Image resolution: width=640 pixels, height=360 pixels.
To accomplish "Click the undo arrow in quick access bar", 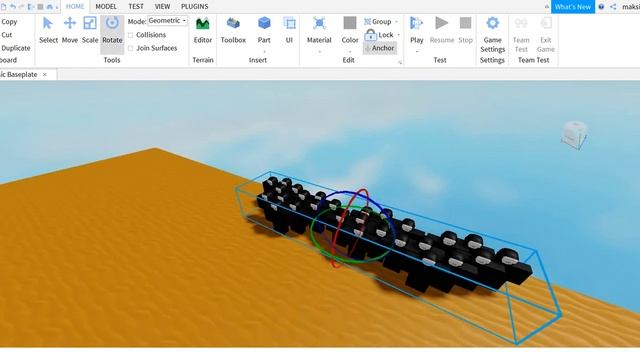I will [13, 7].
